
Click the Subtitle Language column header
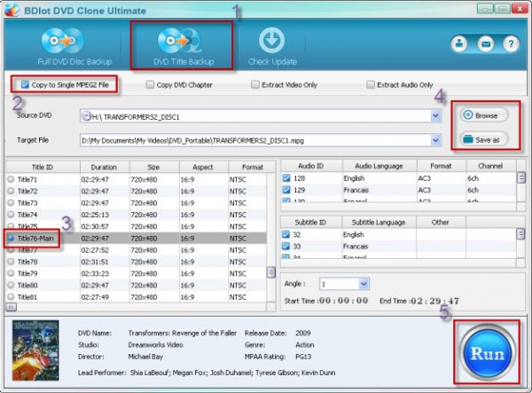pos(379,223)
